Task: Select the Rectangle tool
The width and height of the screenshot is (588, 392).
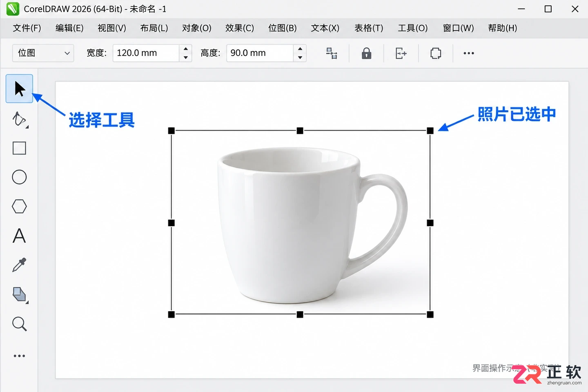Action: click(x=19, y=148)
